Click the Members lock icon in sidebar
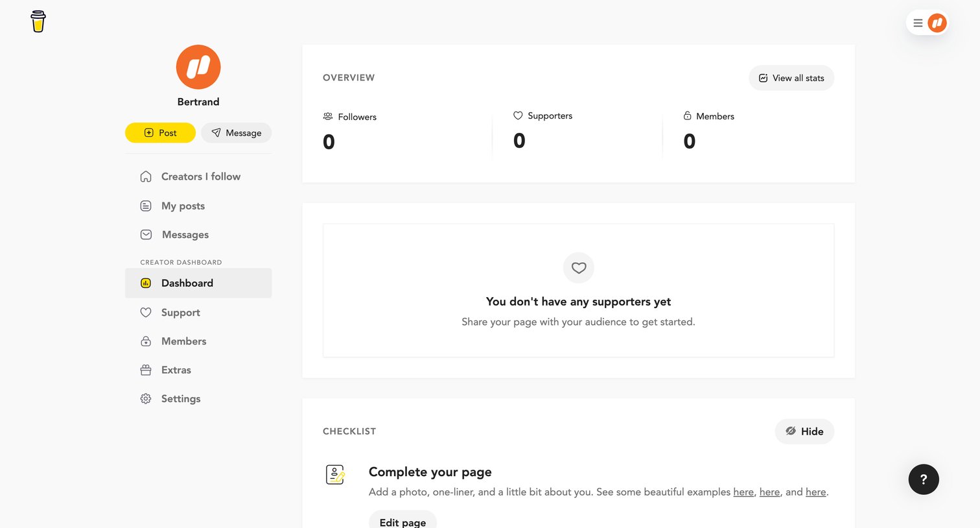Image resolution: width=980 pixels, height=528 pixels. click(x=146, y=341)
